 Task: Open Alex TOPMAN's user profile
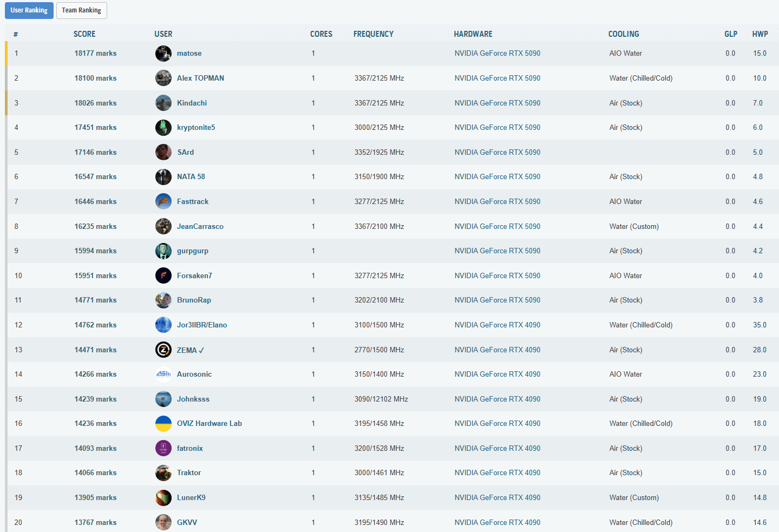[200, 78]
